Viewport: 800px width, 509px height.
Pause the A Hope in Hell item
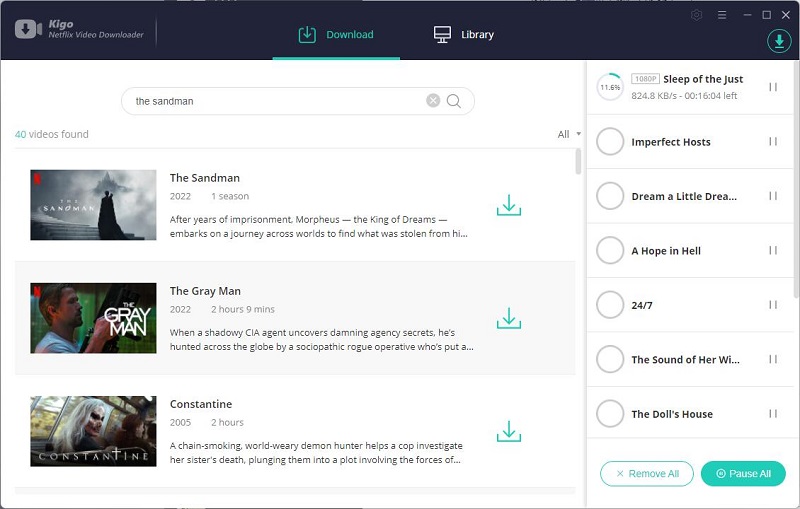pos(773,250)
